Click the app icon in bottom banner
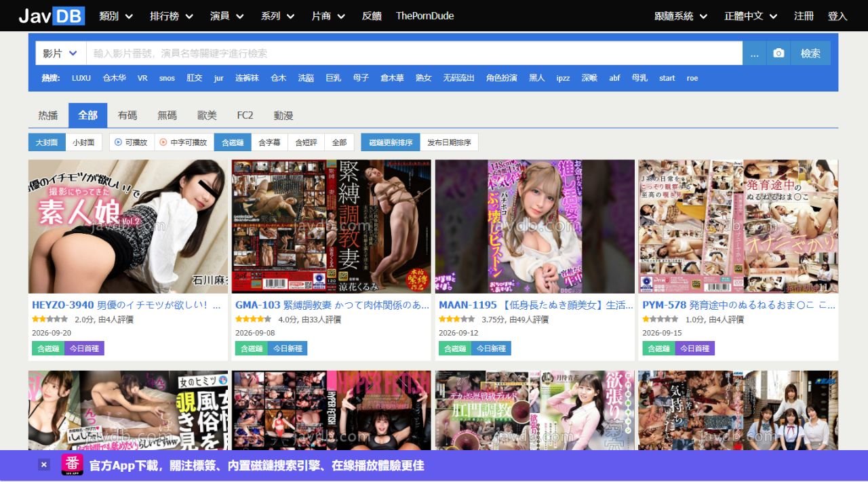This screenshot has height=482, width=868. point(73,464)
